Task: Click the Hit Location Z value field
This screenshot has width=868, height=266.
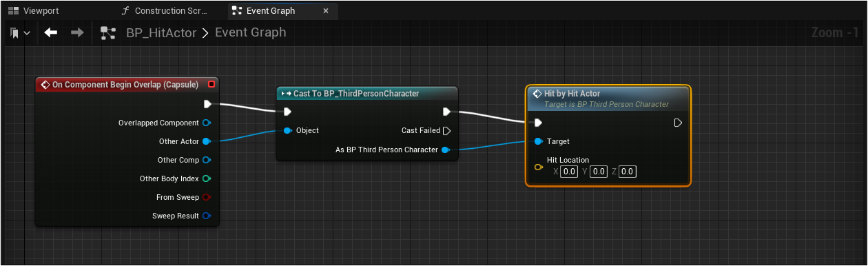Action: point(627,172)
